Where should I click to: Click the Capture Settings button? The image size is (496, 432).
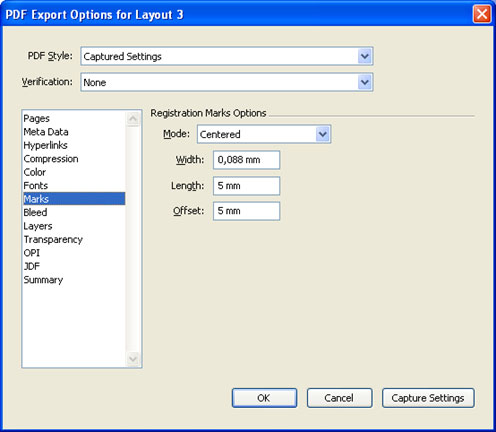(428, 398)
